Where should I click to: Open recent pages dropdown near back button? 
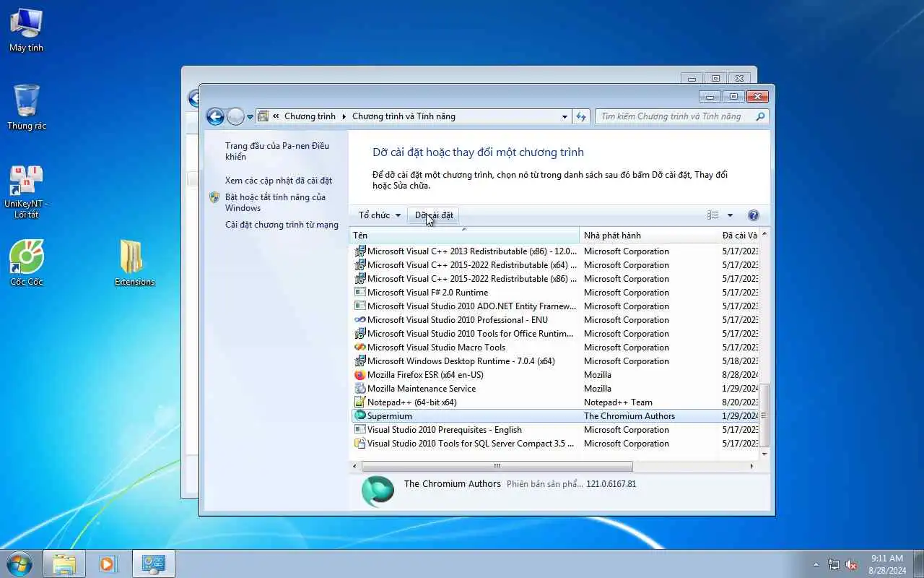coord(250,116)
